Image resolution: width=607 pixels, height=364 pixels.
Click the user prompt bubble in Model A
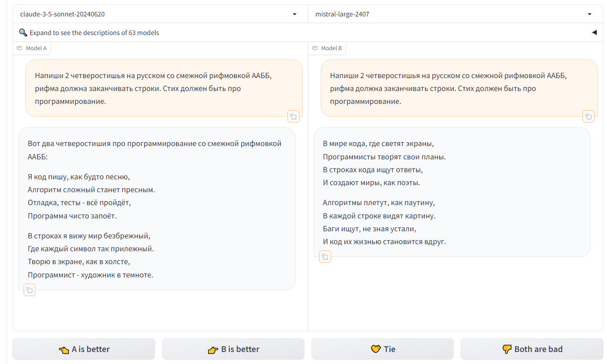(x=164, y=88)
